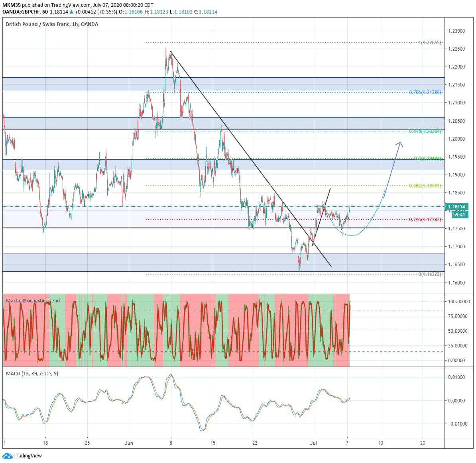476x463 pixels.
Task: Click the 0.618 Fibonacci level label
Action: (x=425, y=131)
